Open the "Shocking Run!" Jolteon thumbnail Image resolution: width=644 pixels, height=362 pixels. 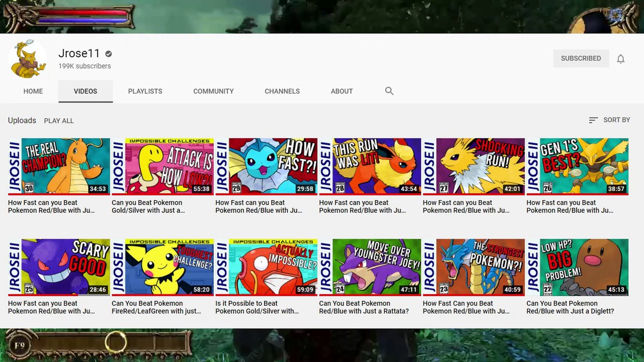(473, 166)
